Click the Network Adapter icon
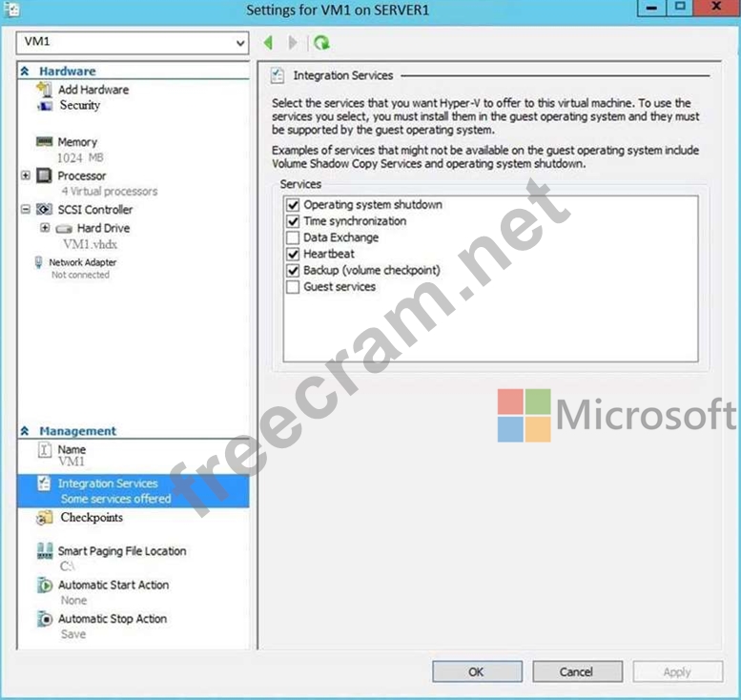741x700 pixels. [38, 262]
